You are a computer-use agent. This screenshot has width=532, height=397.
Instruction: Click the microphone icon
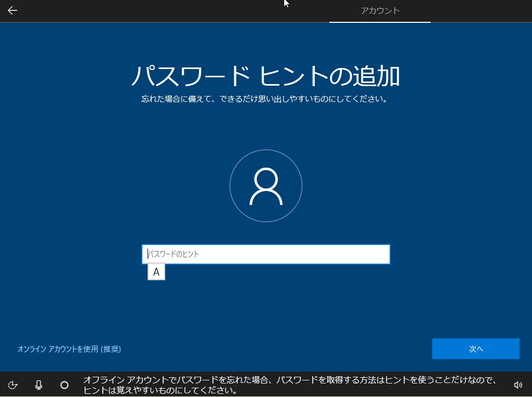37,385
